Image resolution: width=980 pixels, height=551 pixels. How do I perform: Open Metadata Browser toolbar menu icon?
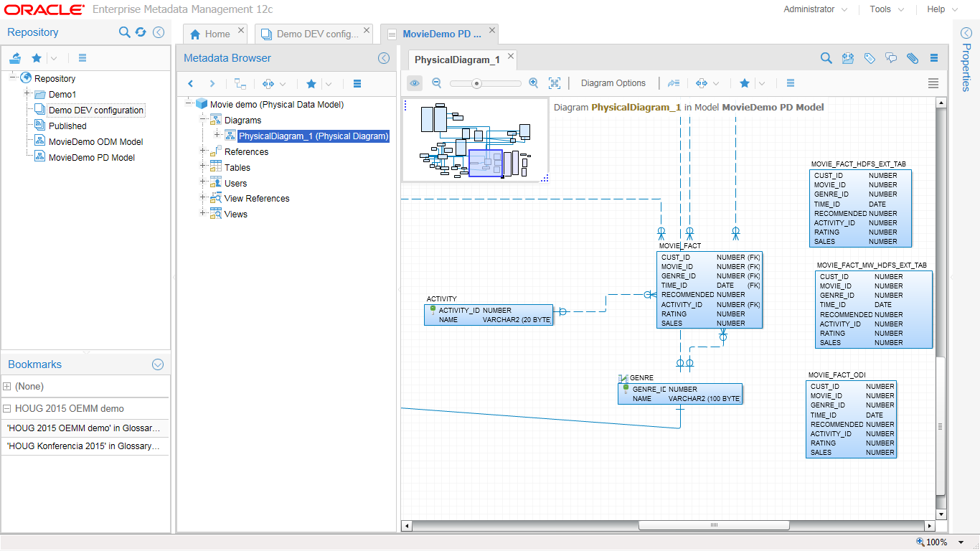(357, 84)
